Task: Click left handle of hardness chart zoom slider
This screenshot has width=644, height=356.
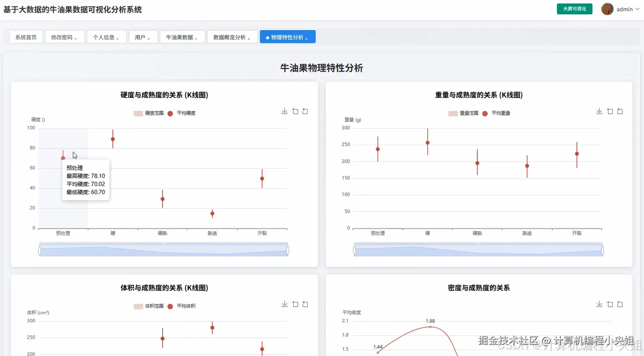Action: pyautogui.click(x=40, y=250)
